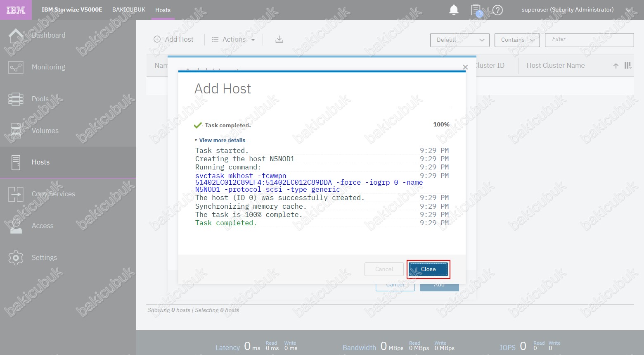Viewport: 644px width, 355px height.
Task: Click the IOPS performance readout
Action: click(530, 346)
